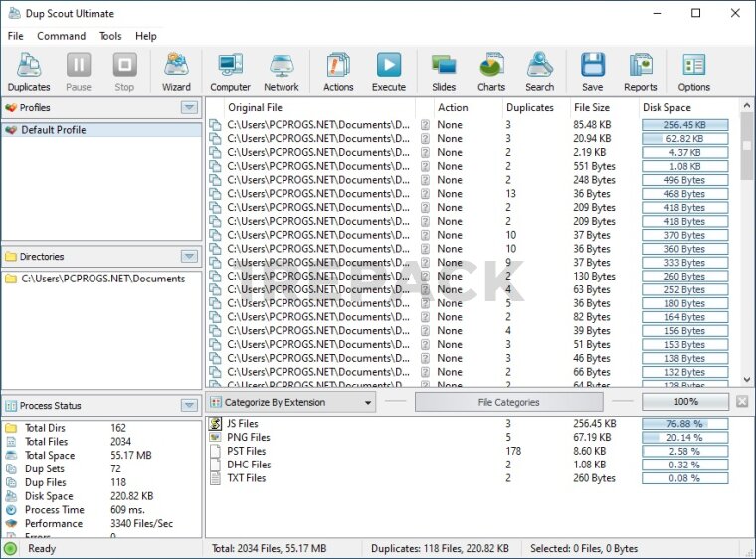Open the Command menu
Image resolution: width=756 pixels, height=559 pixels.
[62, 36]
